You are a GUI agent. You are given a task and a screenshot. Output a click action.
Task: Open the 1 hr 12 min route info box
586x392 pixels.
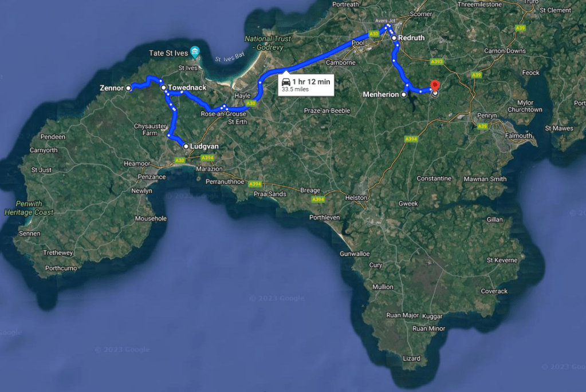(306, 85)
